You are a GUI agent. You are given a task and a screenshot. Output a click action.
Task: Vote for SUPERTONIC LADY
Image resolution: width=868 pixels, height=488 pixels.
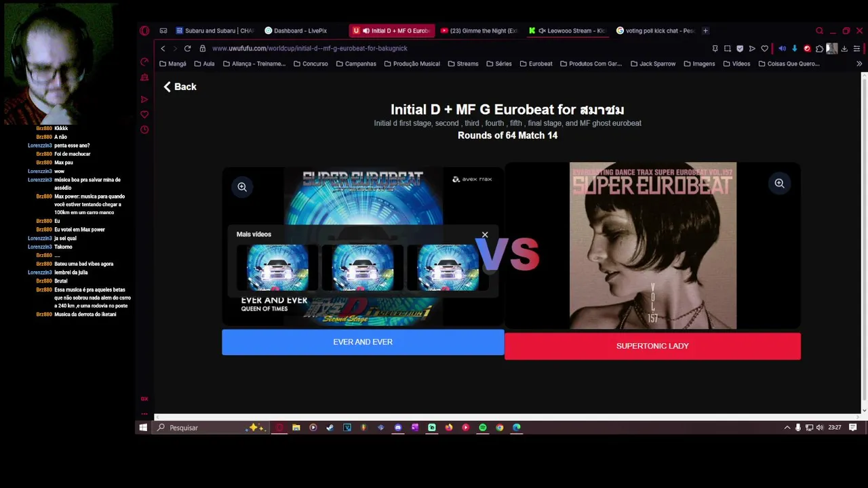tap(652, 346)
